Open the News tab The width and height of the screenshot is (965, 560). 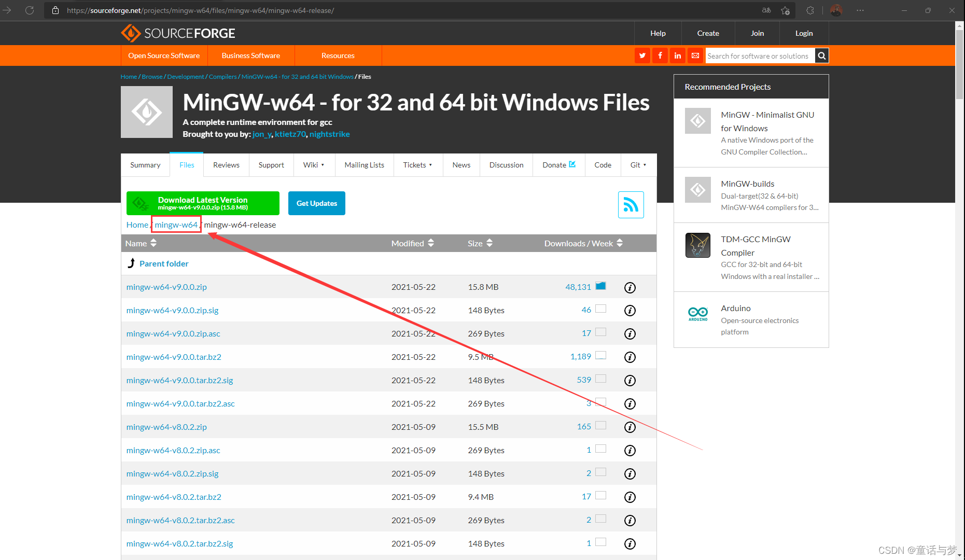click(x=461, y=165)
